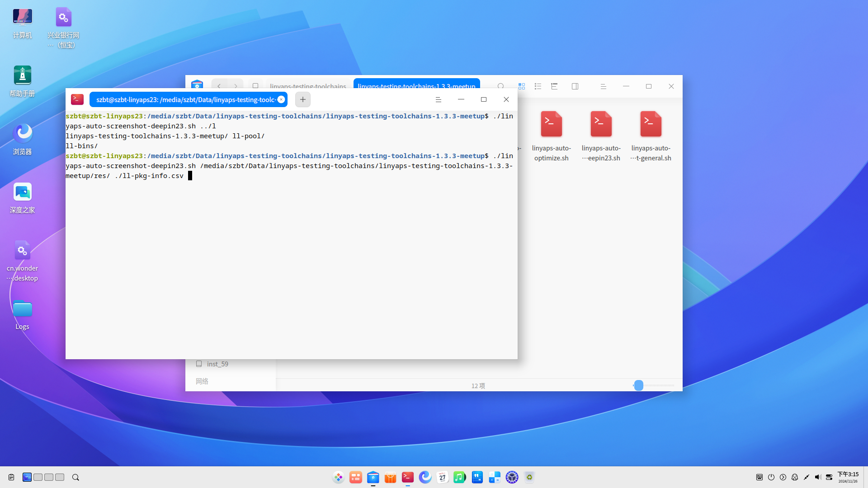
Task: Adjust the file manager icon size slider
Action: point(638,385)
